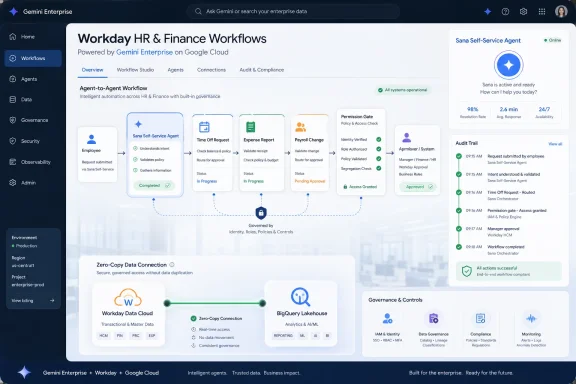This screenshot has width=576, height=384.
Task: Open the help question mark icon
Action: (x=505, y=11)
